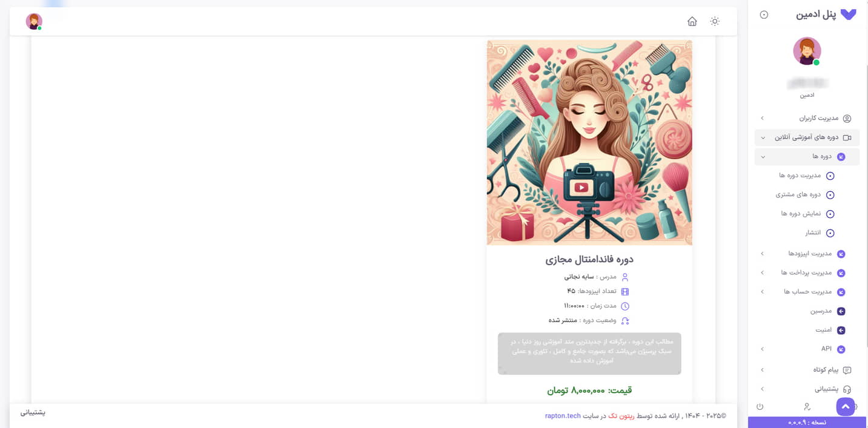Click the purple scroll-to-top arrow button
868x428 pixels.
coord(846,407)
